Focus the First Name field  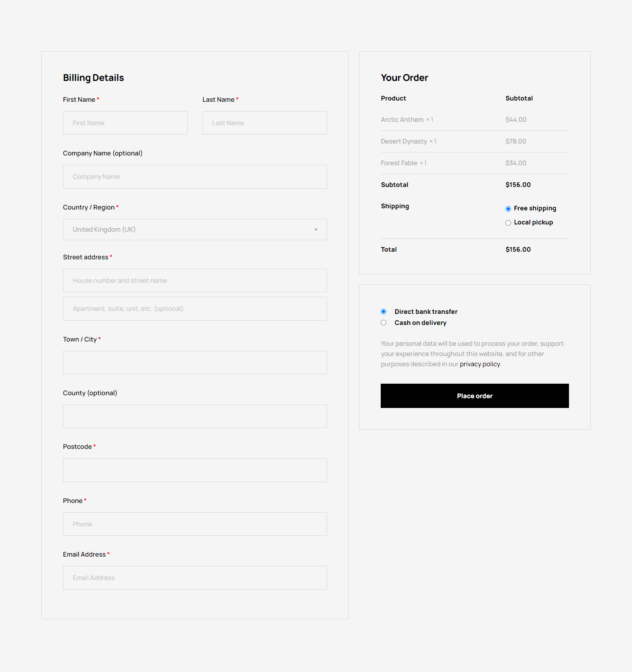[x=125, y=123]
